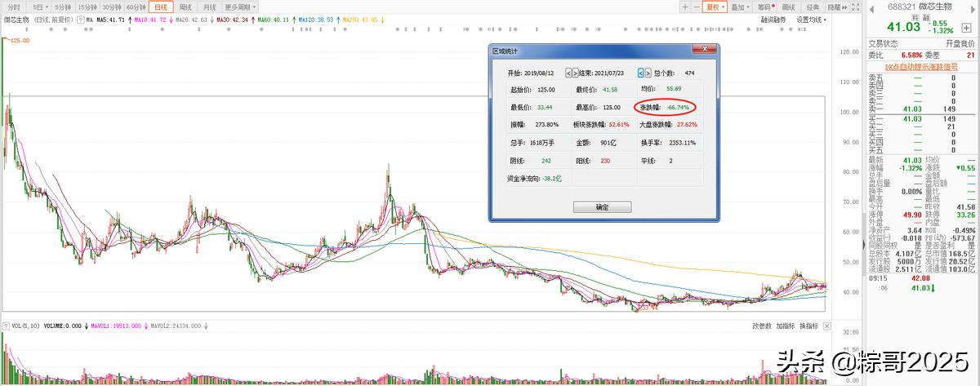
Task: Toggle the 筹码 chip distribution button
Action: click(x=764, y=7)
